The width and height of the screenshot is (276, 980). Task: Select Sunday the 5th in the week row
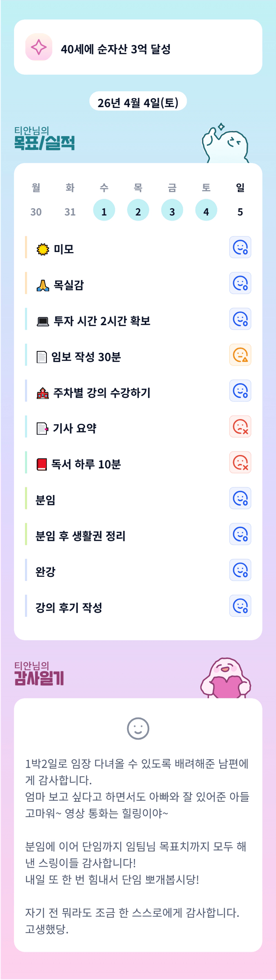point(240,211)
